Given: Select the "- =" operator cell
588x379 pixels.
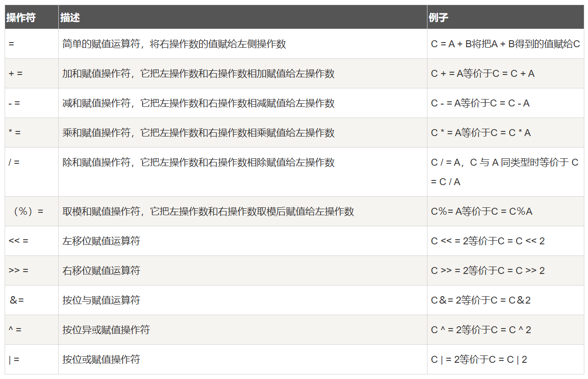Looking at the screenshot, I should (14, 103).
